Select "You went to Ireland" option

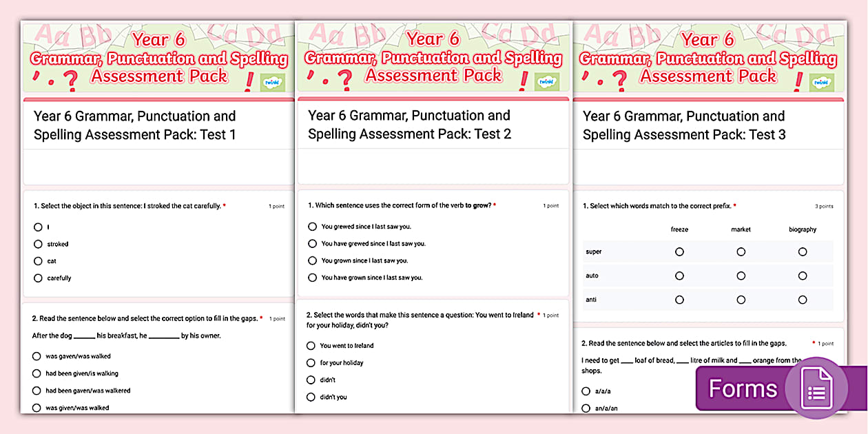point(311,345)
